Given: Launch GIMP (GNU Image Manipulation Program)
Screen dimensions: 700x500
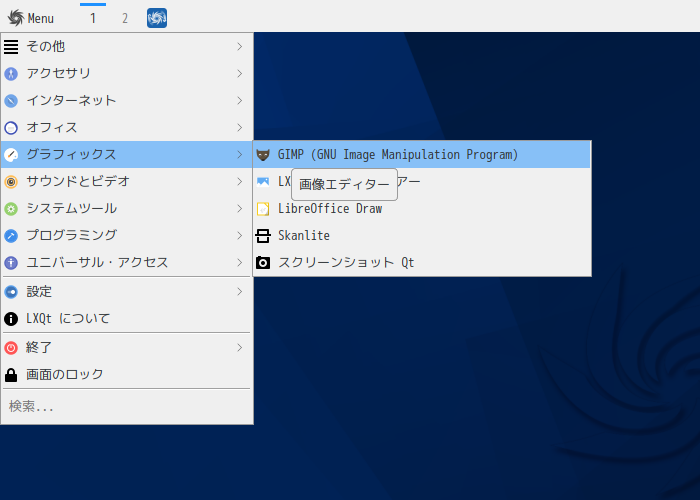Looking at the screenshot, I should (422, 155).
